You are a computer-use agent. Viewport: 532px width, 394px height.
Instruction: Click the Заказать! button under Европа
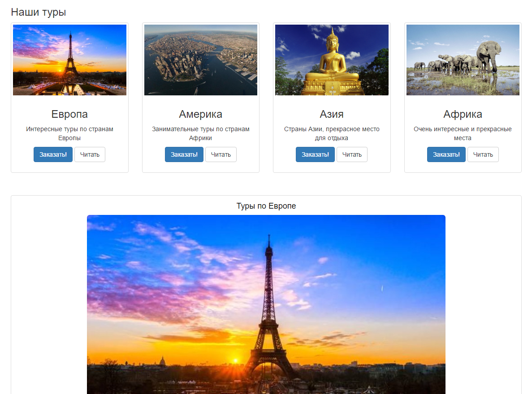(x=53, y=154)
